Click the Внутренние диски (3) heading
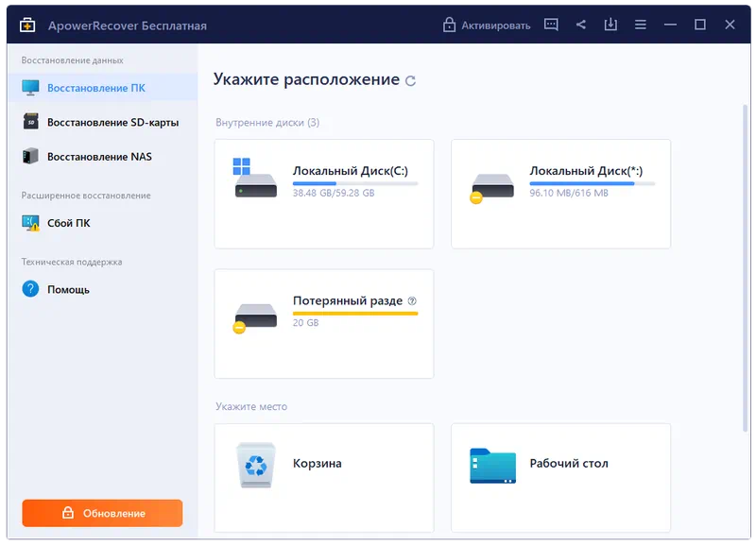The height and width of the screenshot is (546, 756). 267,123
